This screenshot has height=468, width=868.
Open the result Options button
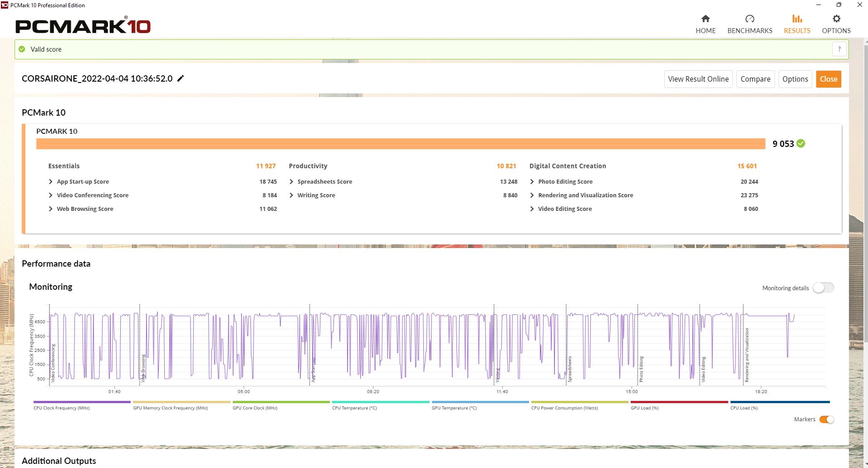(x=795, y=79)
